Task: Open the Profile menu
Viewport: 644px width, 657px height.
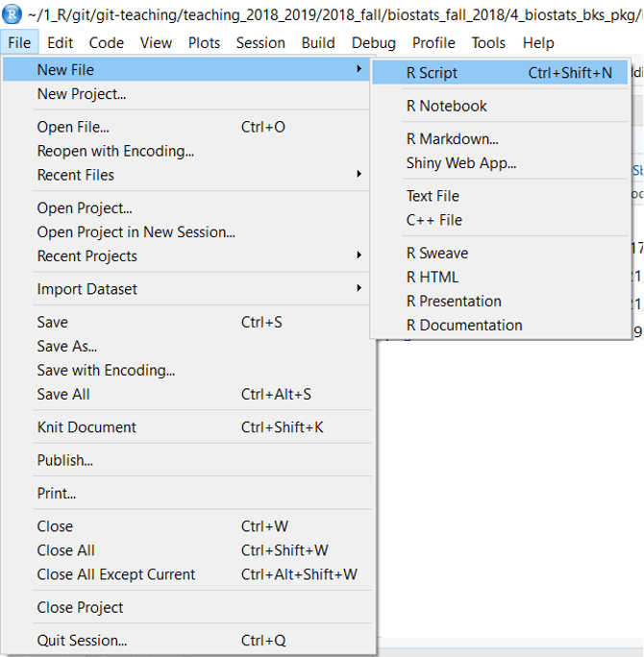Action: tap(433, 42)
